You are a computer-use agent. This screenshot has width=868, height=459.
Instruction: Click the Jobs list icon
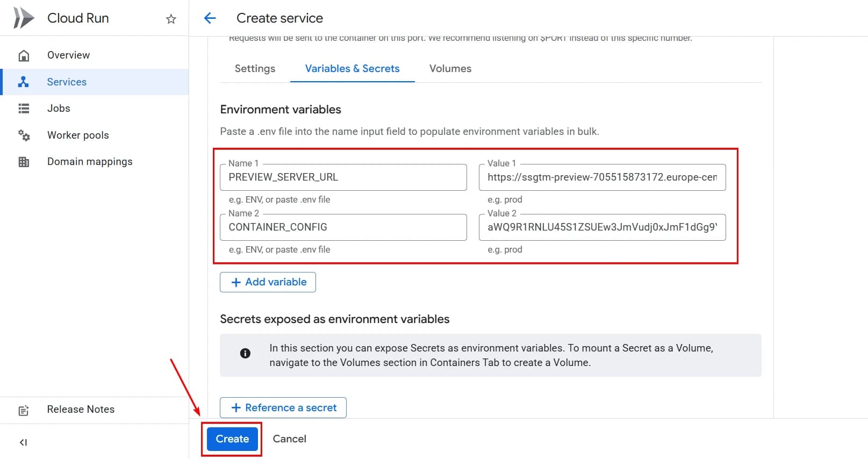(24, 109)
